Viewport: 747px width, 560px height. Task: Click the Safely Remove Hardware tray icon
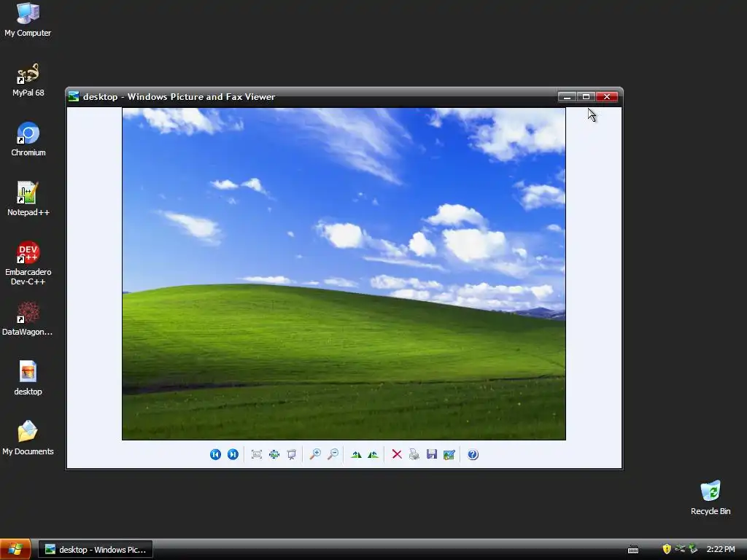click(693, 549)
